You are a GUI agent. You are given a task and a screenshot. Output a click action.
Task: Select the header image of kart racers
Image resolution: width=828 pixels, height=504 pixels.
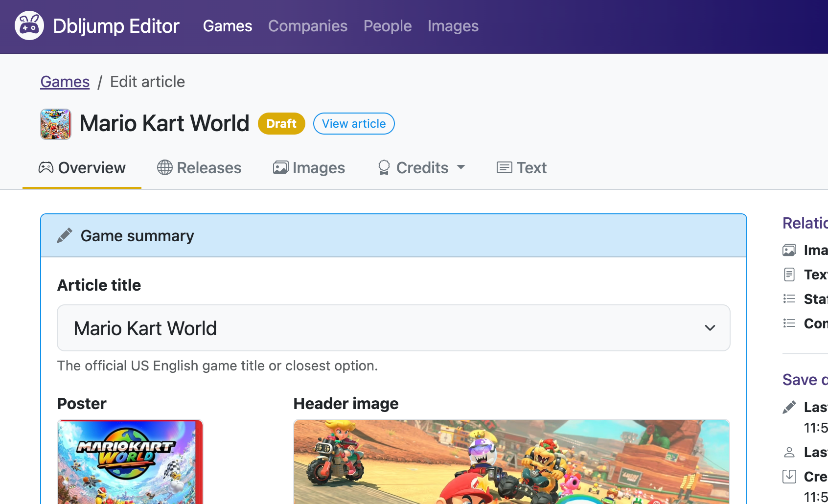click(511, 461)
